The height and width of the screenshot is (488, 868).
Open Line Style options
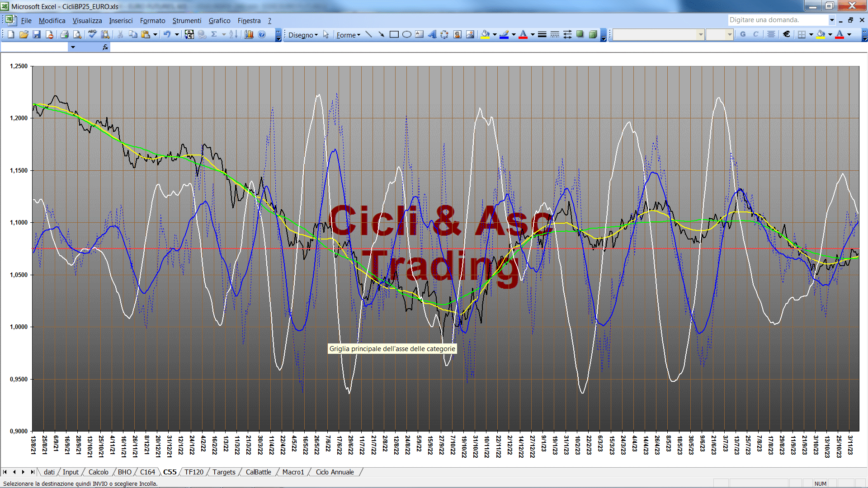(542, 34)
